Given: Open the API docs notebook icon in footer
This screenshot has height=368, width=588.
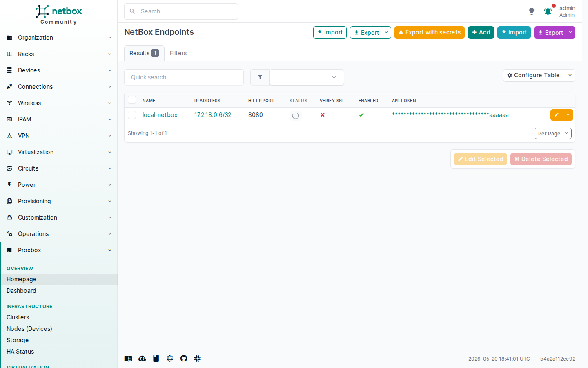Looking at the screenshot, I should (156, 359).
